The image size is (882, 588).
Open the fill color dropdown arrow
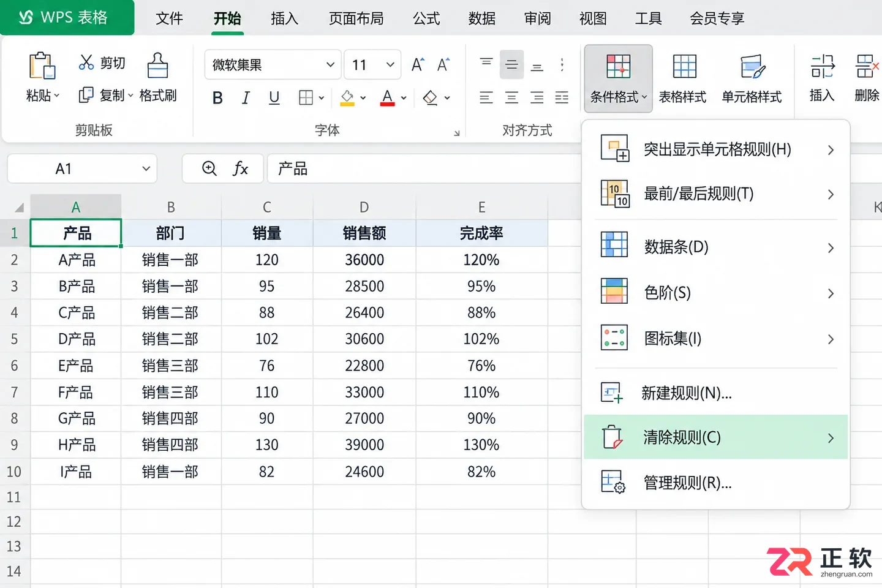(363, 98)
